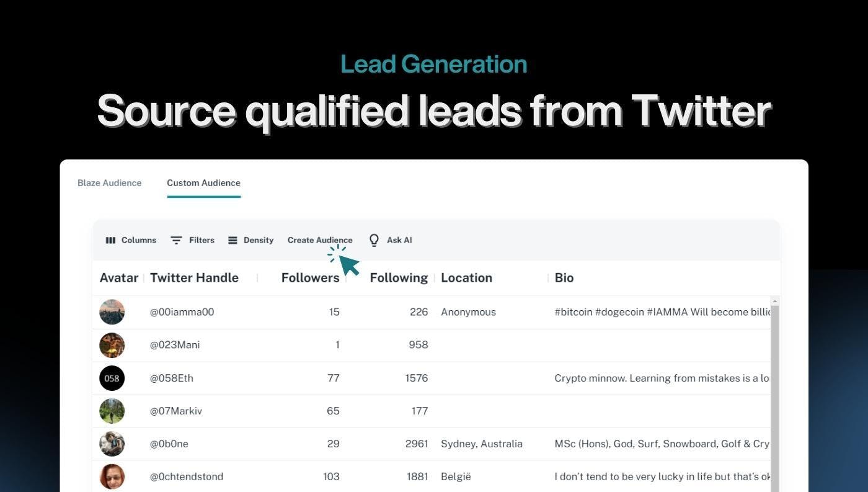This screenshot has width=868, height=492.
Task: Sort by the Following column header
Action: point(399,278)
